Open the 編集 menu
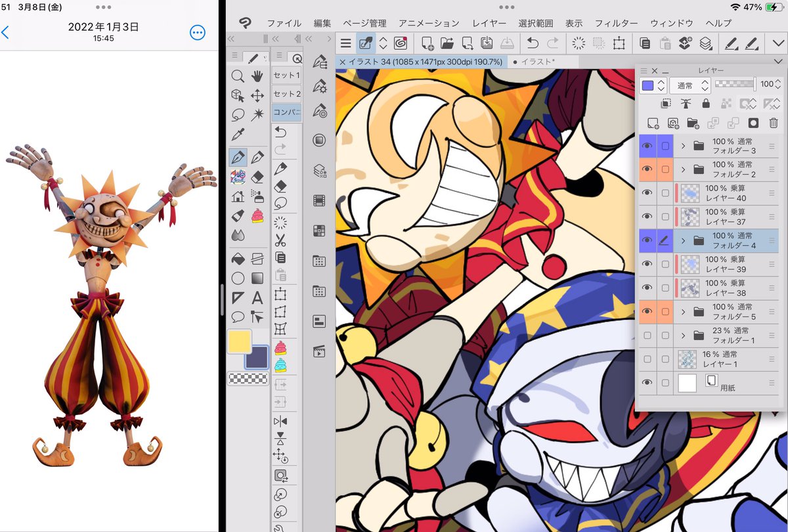Image resolution: width=788 pixels, height=532 pixels. pos(322,23)
